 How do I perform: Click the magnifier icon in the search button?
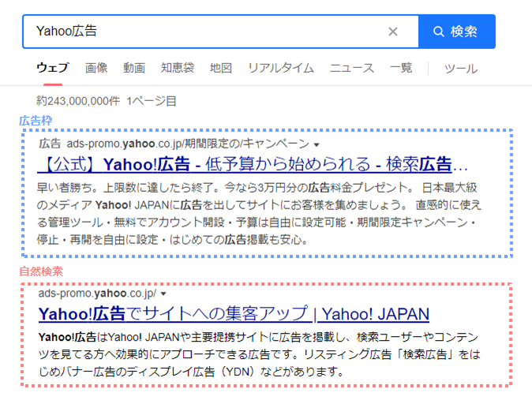[438, 32]
